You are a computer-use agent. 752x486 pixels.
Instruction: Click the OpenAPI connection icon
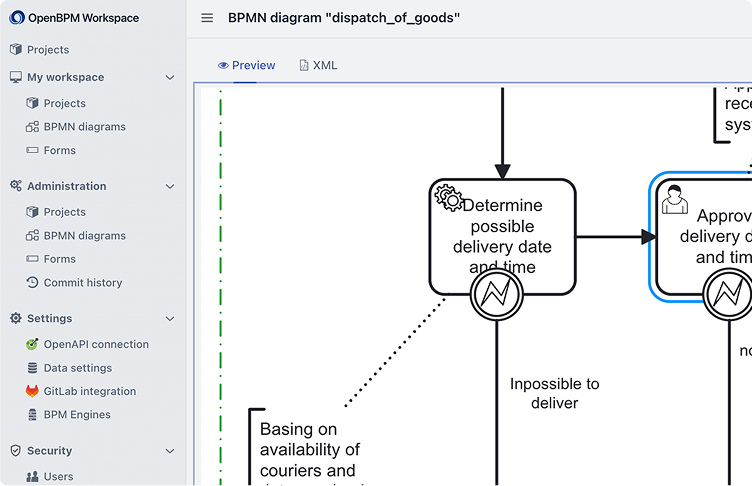(32, 344)
